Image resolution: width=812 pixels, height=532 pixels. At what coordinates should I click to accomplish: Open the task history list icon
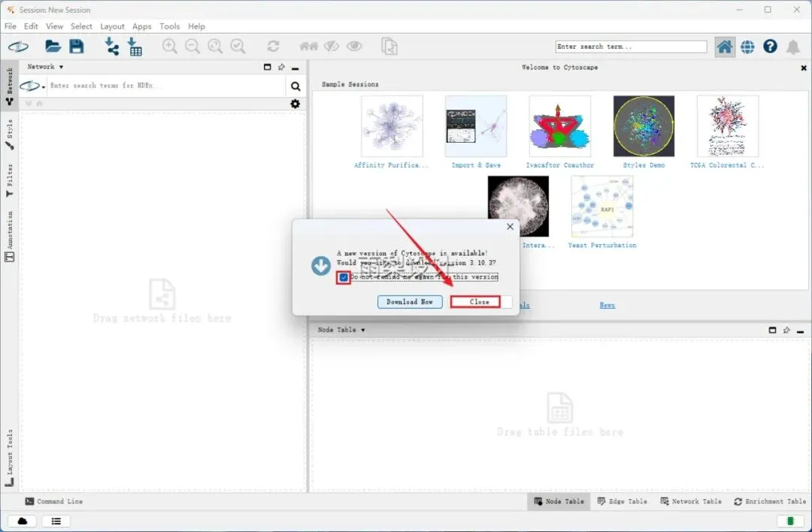[x=56, y=521]
